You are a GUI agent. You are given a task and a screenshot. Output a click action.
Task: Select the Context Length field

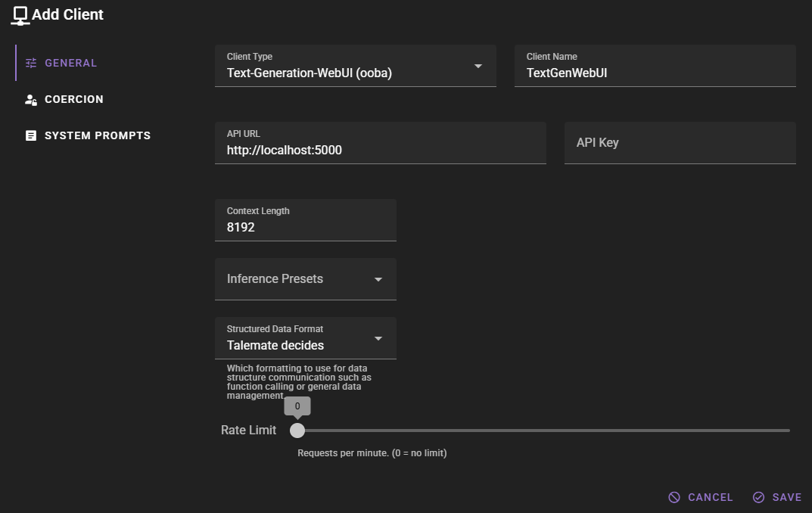(x=306, y=220)
